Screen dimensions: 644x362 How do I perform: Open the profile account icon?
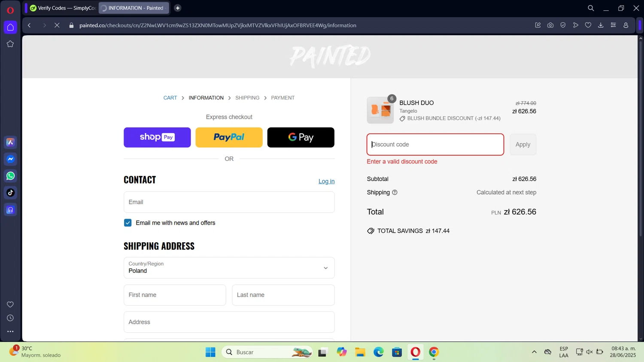click(x=626, y=25)
